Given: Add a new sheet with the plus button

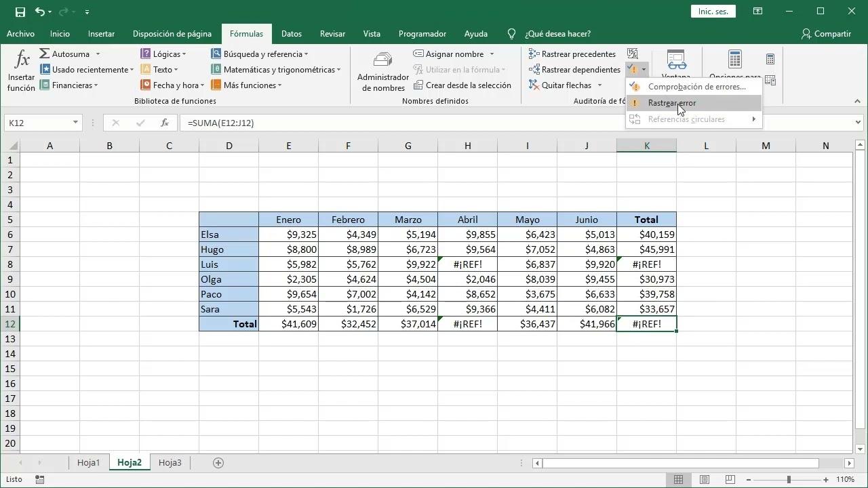Looking at the screenshot, I should (x=218, y=462).
